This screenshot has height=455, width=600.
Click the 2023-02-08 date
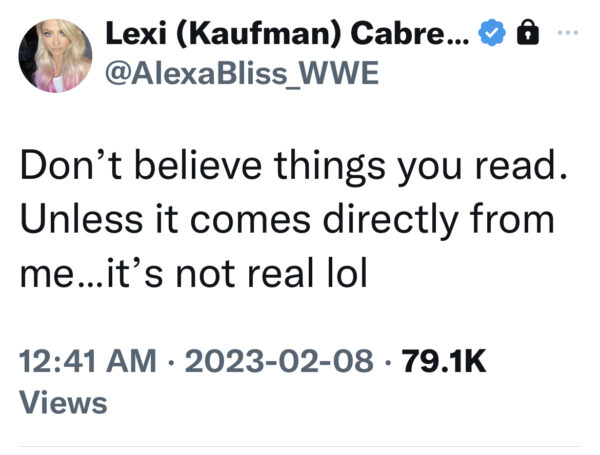[x=279, y=361]
